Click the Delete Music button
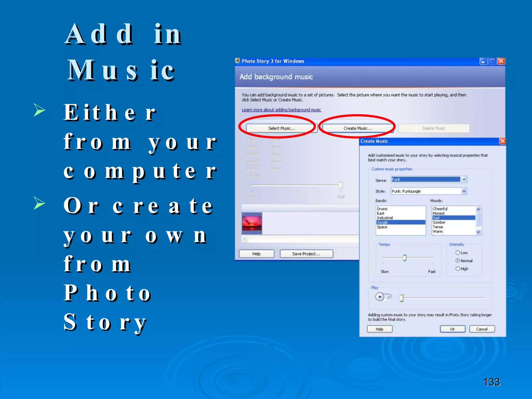 (434, 128)
